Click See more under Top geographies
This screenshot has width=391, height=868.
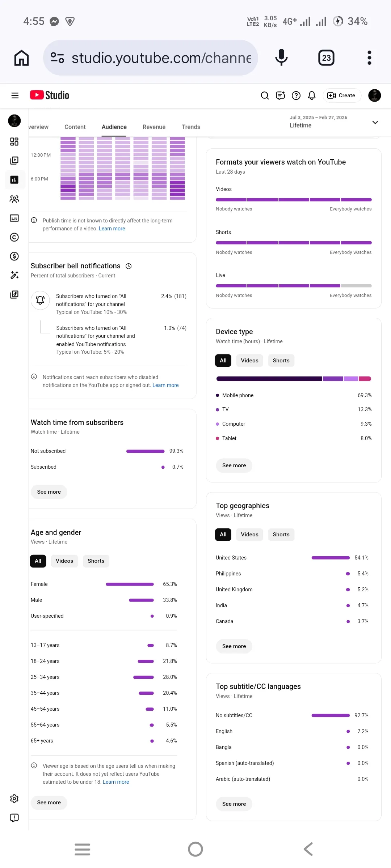(234, 646)
